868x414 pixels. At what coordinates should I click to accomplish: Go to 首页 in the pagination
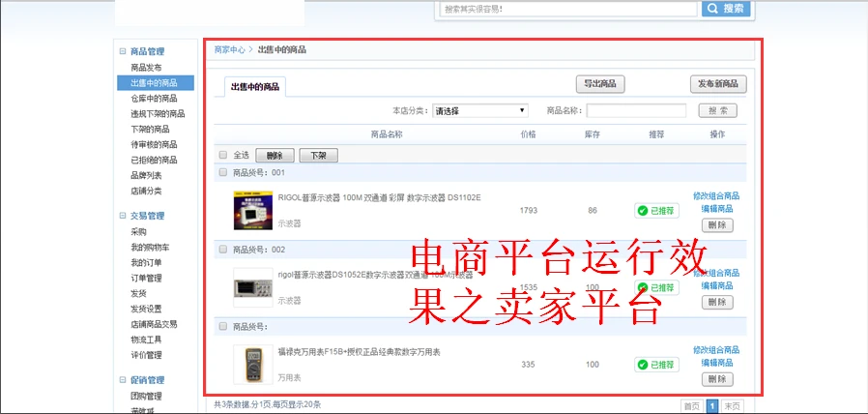tap(691, 406)
